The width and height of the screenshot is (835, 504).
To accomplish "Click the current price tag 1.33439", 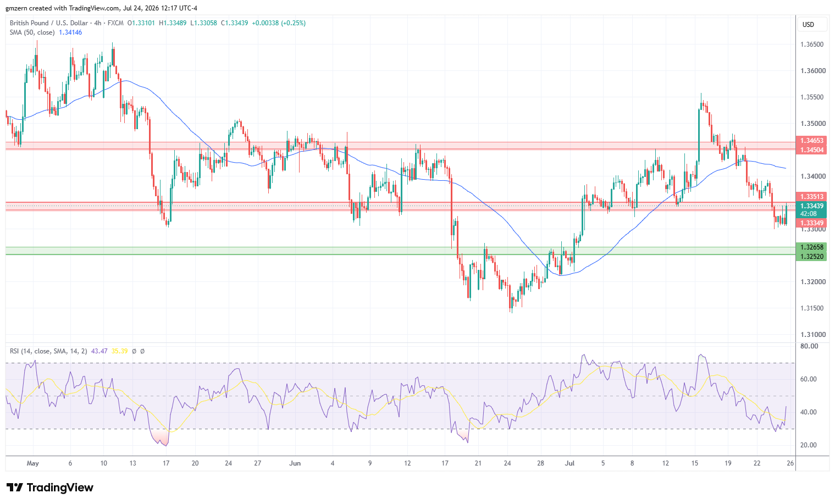I will [812, 206].
